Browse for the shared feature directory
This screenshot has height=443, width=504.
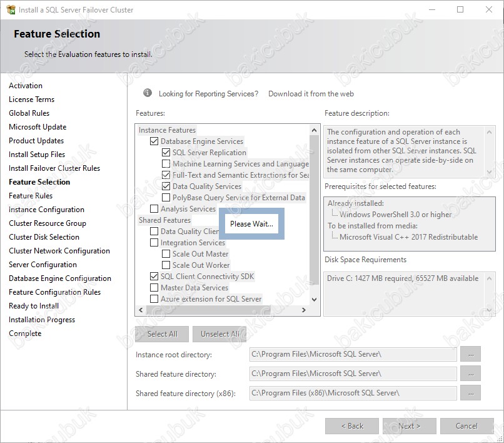tap(471, 374)
